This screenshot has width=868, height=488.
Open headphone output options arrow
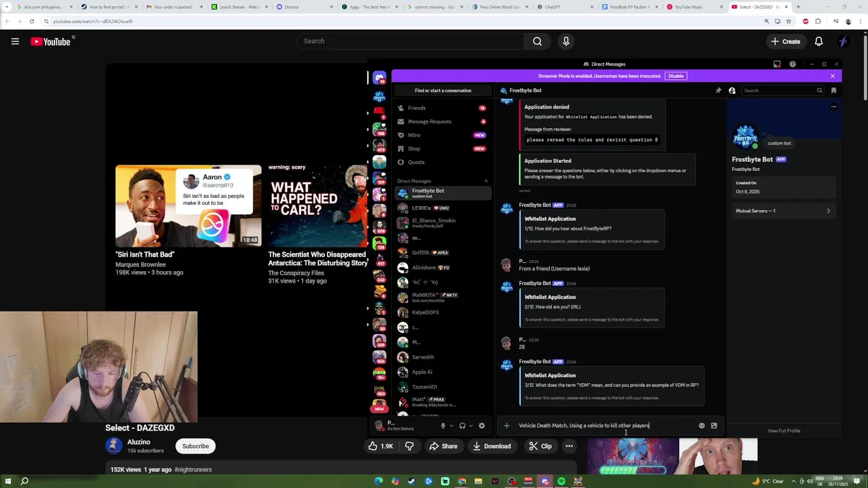(471, 426)
